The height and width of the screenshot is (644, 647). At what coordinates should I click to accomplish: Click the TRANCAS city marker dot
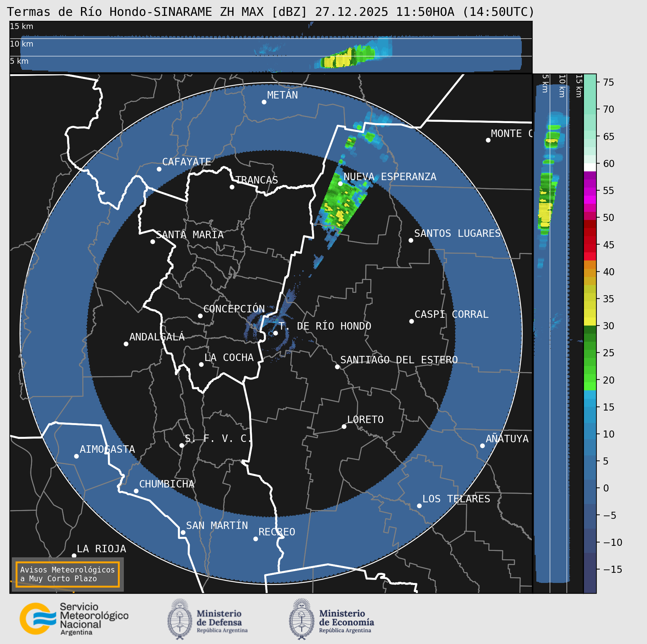[232, 187]
